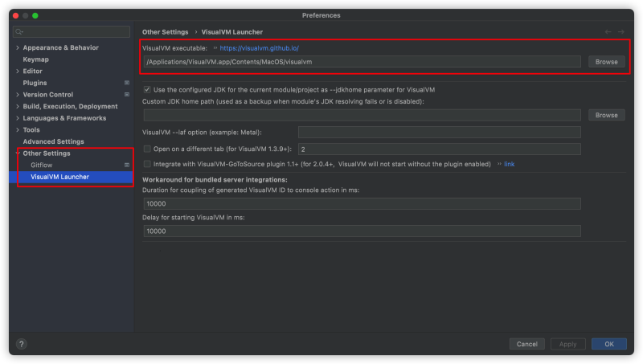Open the Keymap settings page
643x364 pixels.
(x=35, y=59)
